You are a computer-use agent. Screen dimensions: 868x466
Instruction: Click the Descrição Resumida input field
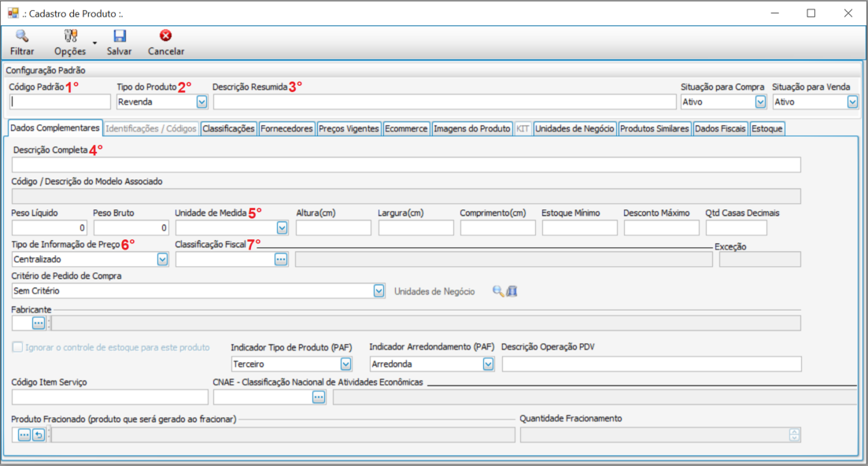pyautogui.click(x=445, y=102)
